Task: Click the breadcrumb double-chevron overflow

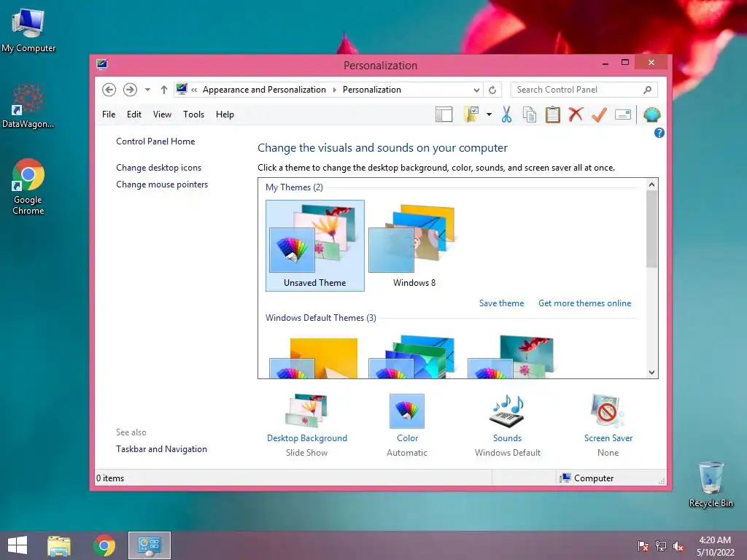Action: point(194,90)
